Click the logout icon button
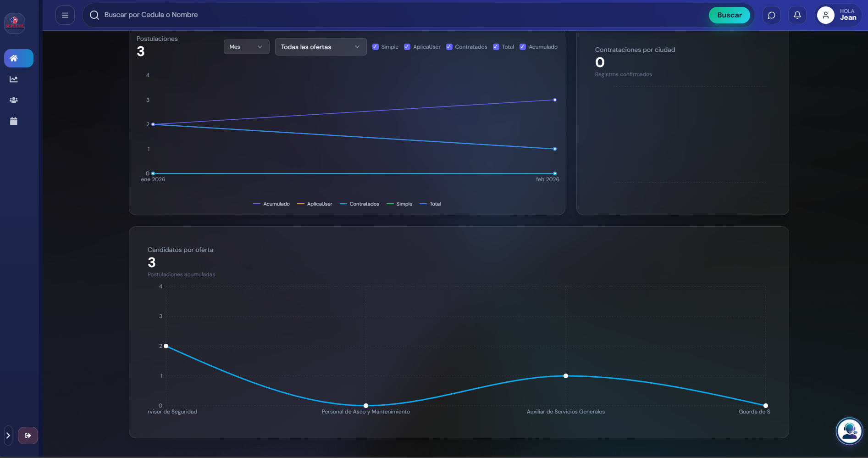 click(28, 436)
